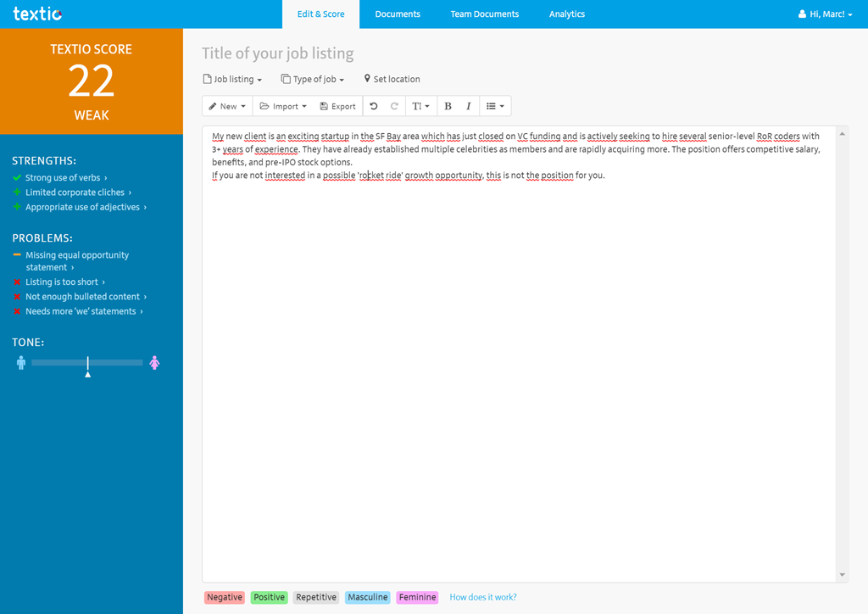Click the job listing title field
This screenshot has width=868, height=614.
[278, 53]
